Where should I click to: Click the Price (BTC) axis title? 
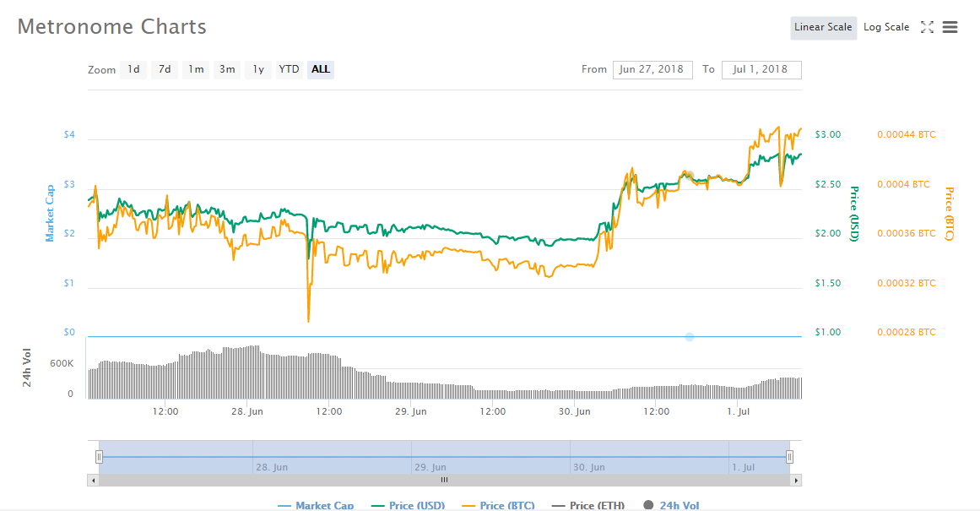949,214
